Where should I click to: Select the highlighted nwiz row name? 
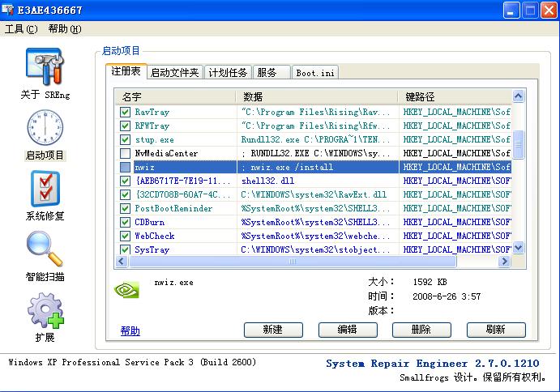pos(144,167)
